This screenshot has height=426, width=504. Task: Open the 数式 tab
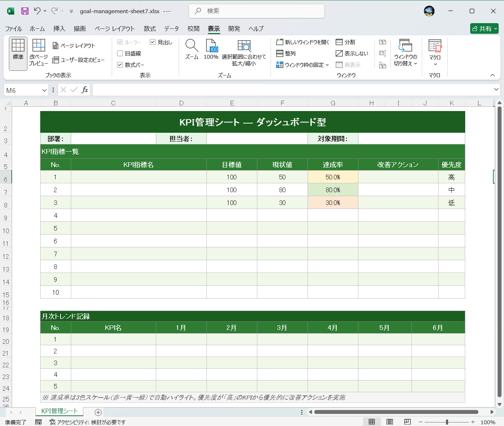(150, 29)
